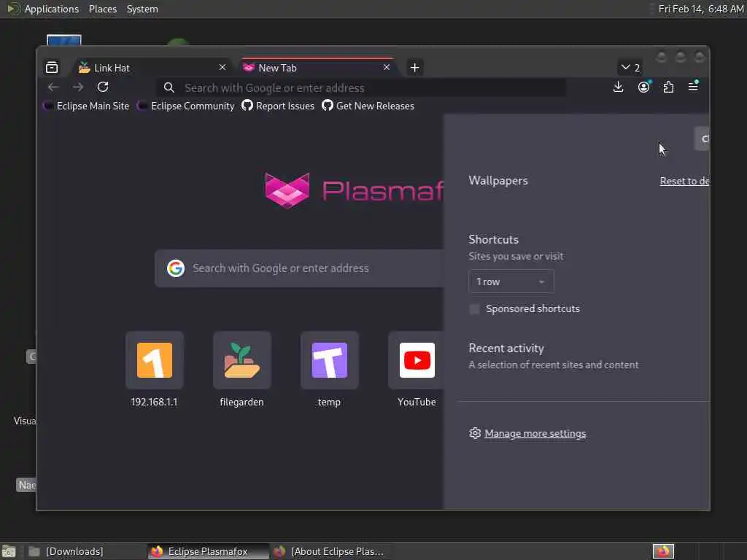Click the search magnifier icon in address bar
The width and height of the screenshot is (747, 560).
[x=169, y=87]
